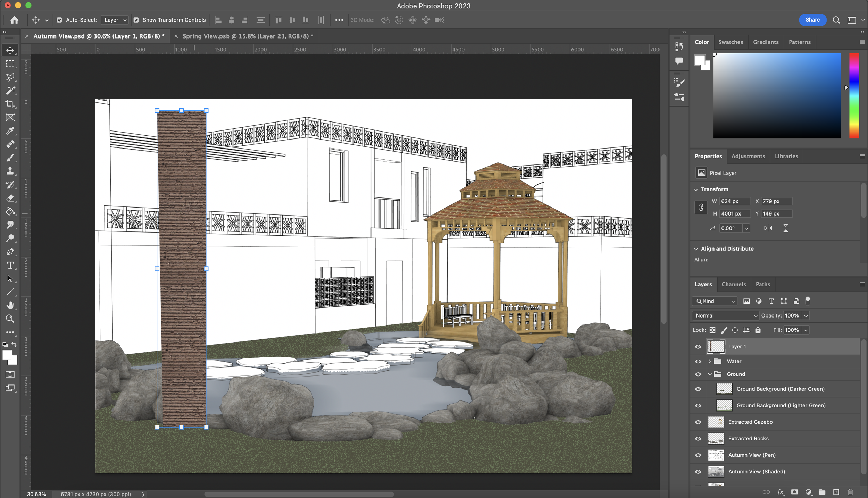This screenshot has width=868, height=498.
Task: Open the Normal blend mode dropdown
Action: (x=726, y=315)
